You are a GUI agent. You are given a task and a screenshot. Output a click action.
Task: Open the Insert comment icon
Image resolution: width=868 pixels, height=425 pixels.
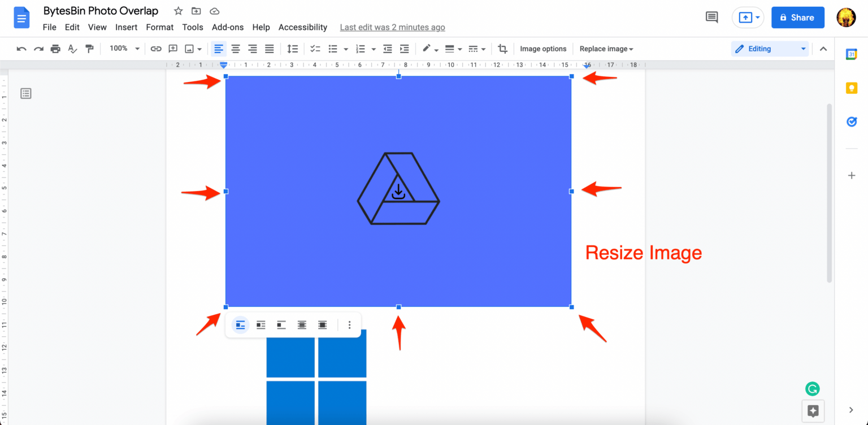173,49
